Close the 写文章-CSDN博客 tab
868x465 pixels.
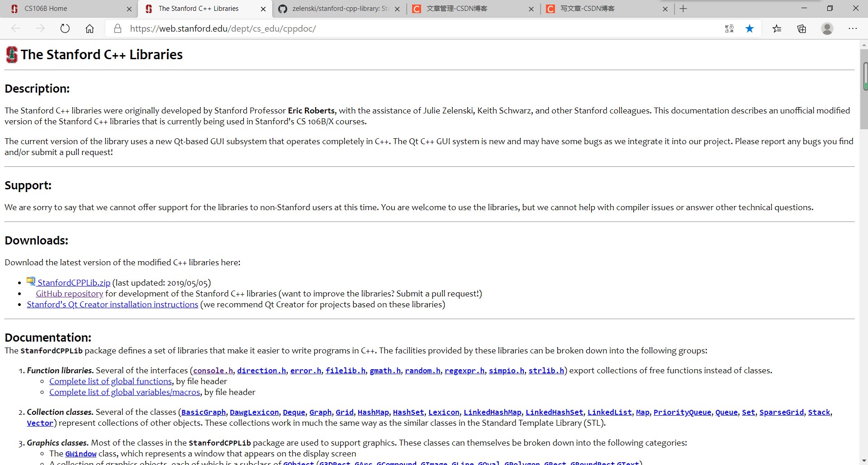(665, 9)
